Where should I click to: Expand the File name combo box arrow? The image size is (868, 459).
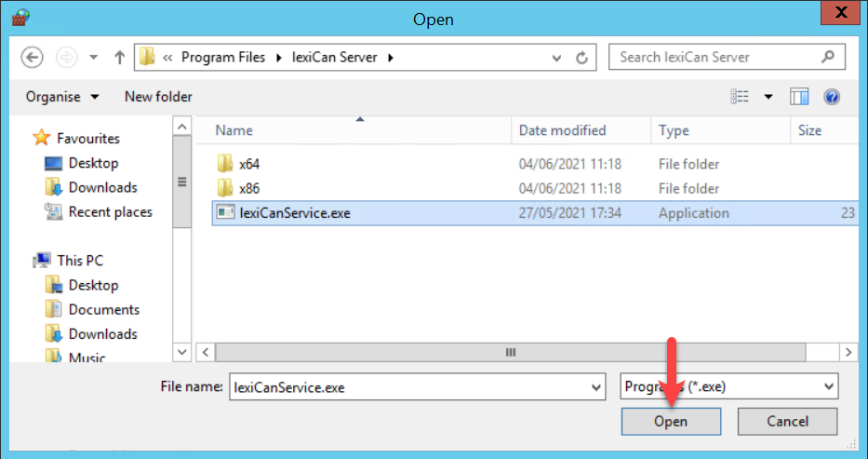pyautogui.click(x=595, y=386)
